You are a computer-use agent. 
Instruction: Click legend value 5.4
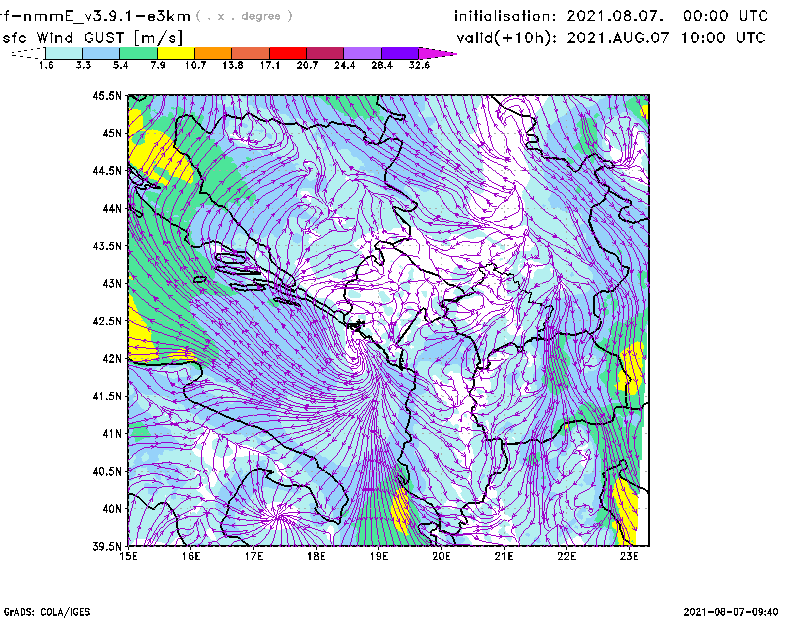pyautogui.click(x=120, y=65)
